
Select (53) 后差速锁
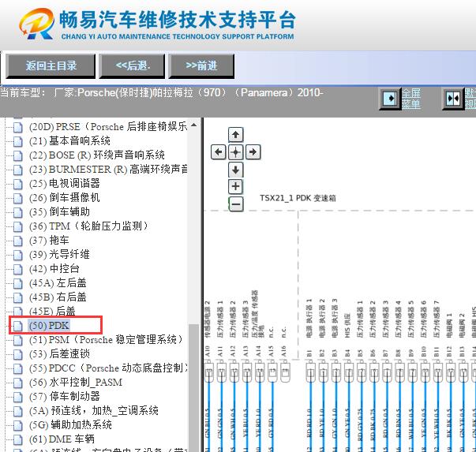point(59,353)
